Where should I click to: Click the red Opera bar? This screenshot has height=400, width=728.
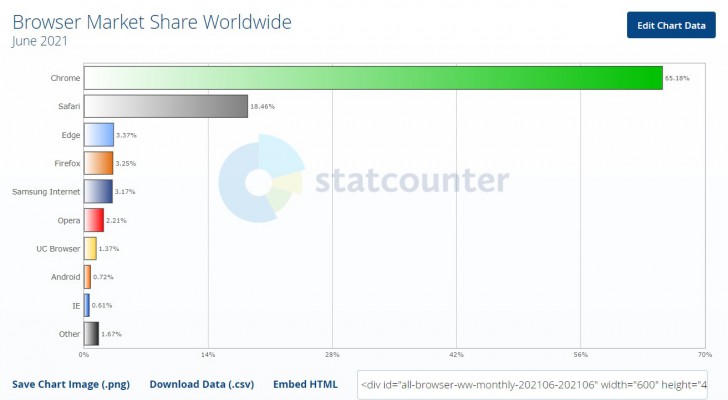coord(94,220)
